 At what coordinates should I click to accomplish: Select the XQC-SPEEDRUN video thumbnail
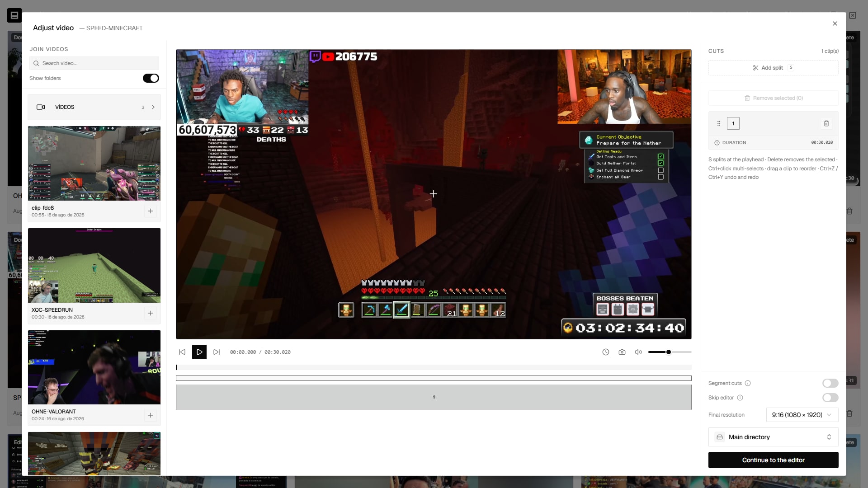coord(94,265)
